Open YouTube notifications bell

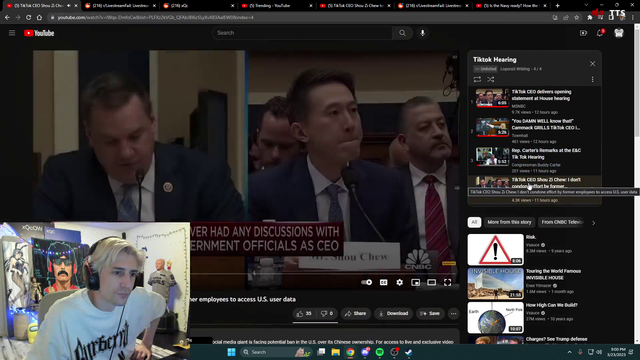coord(600,33)
